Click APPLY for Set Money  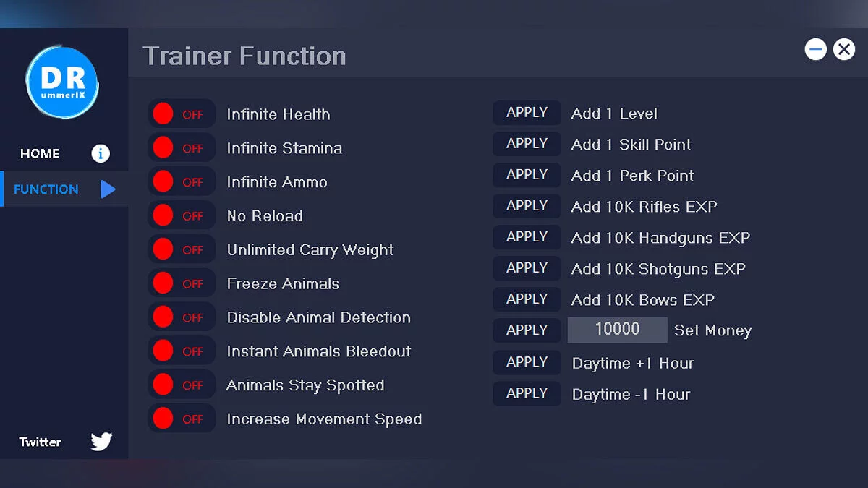[x=527, y=330]
